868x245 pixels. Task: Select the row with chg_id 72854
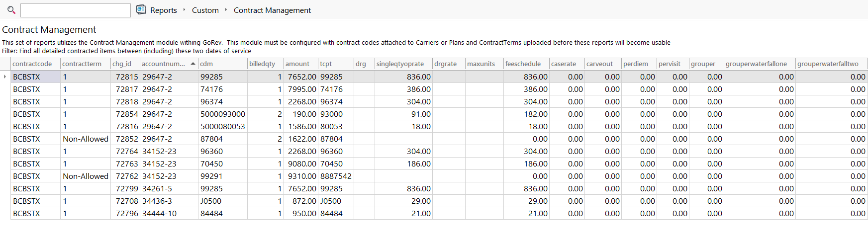[439, 114]
